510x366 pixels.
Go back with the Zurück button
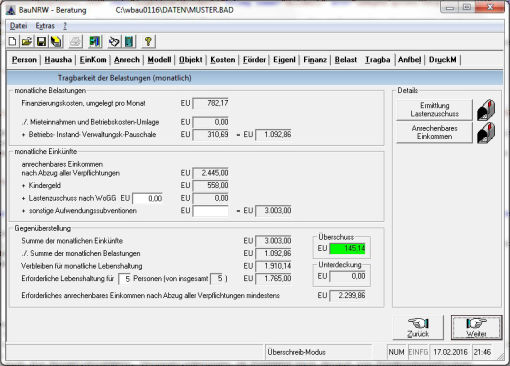coord(418,328)
